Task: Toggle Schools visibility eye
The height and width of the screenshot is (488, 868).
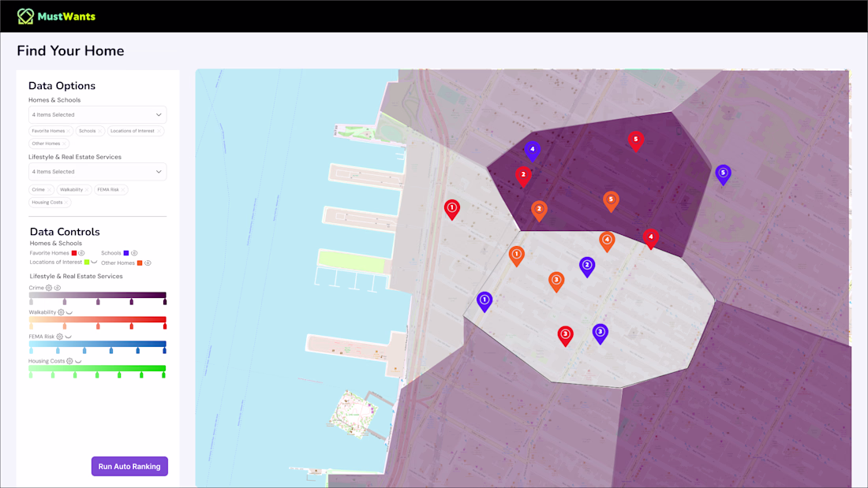Action: 134,253
